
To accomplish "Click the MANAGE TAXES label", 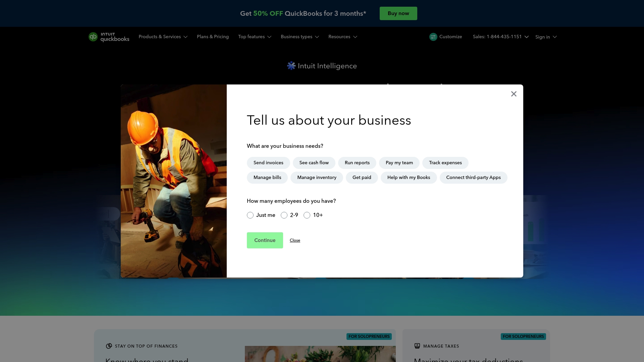I will 441,346.
